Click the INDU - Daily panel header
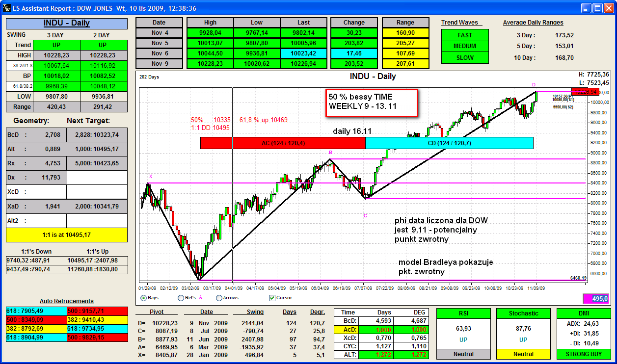 tap(67, 24)
